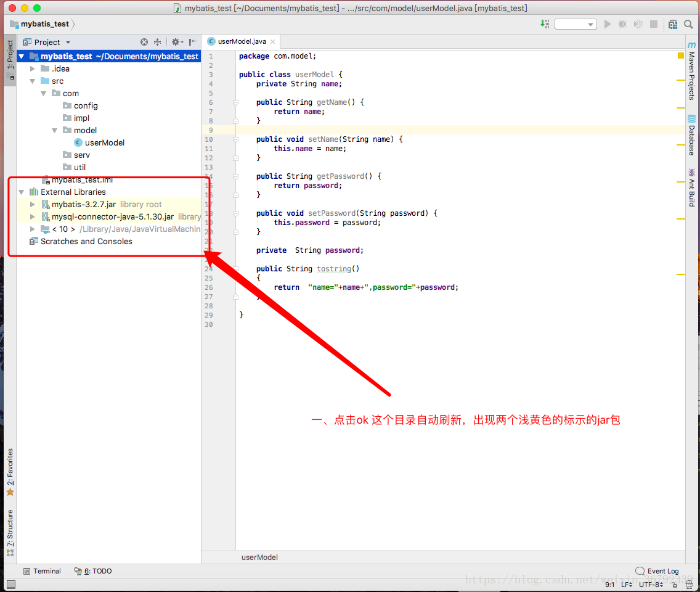Open the Maven Projects side panel
Image resolution: width=700 pixels, height=592 pixels.
(691, 72)
